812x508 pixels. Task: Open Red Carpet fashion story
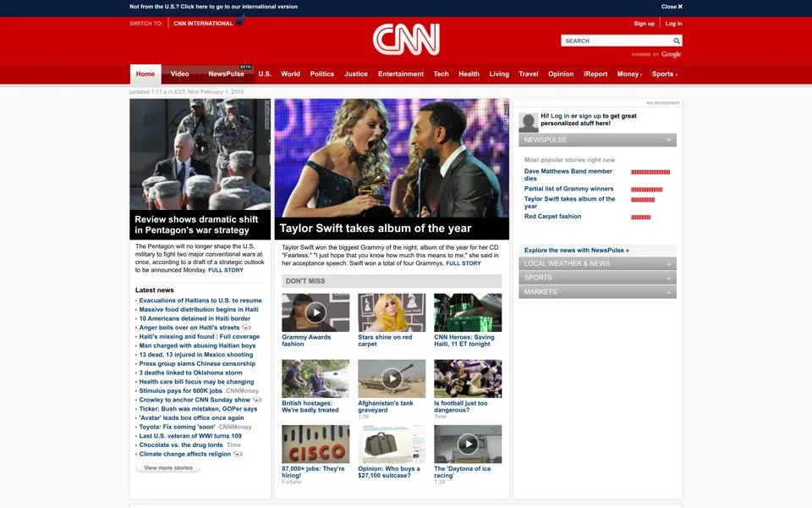552,217
